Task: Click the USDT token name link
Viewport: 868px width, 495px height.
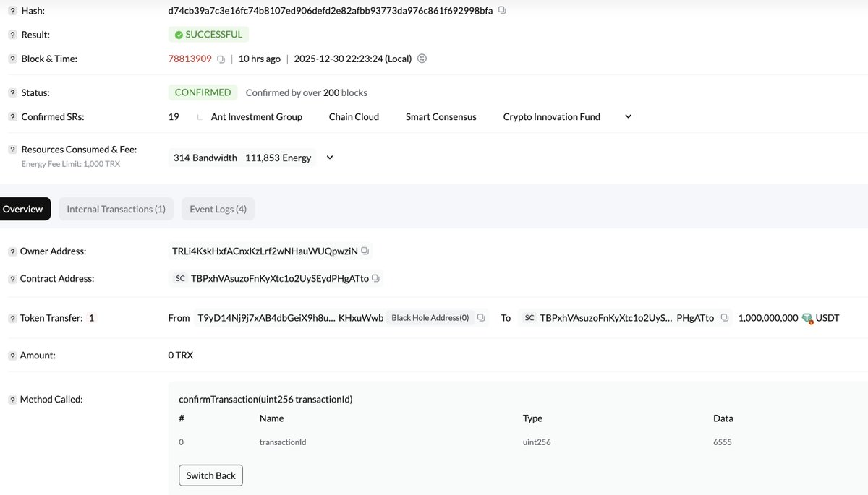Action: coord(827,318)
